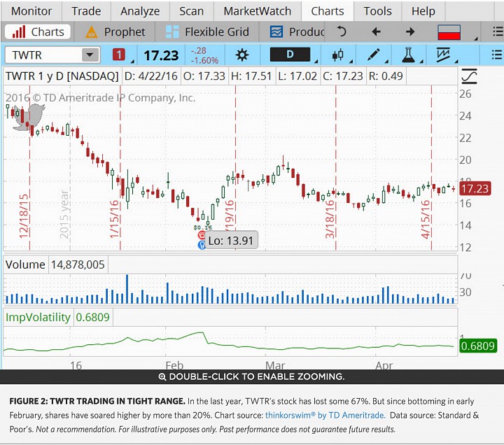
Task: Click the Double-click to enable zooming bar
Action: tap(252, 376)
